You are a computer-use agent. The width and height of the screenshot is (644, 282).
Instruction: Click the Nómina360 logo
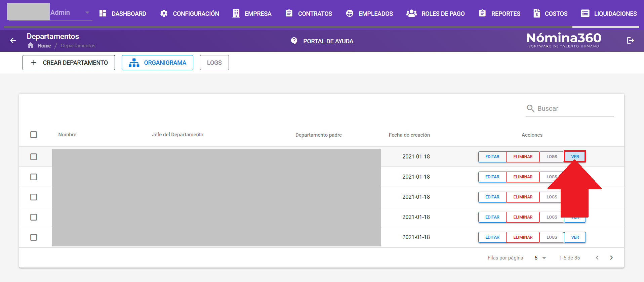[564, 40]
